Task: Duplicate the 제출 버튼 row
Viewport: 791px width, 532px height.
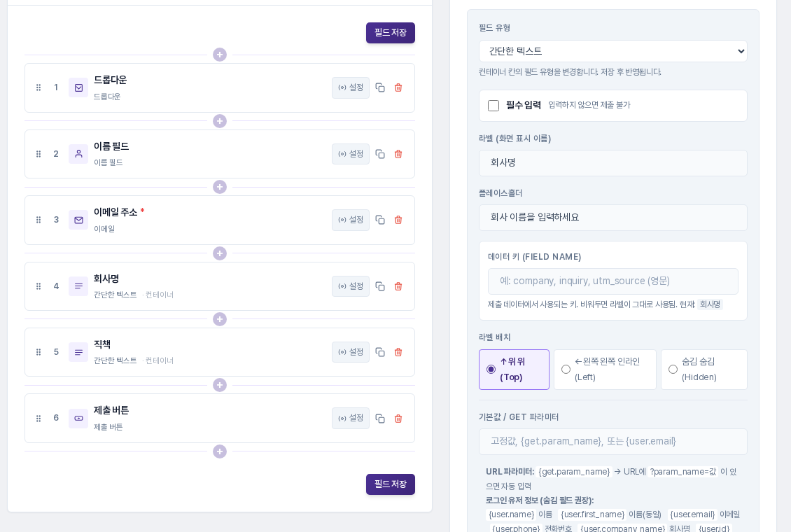Action: [x=380, y=419]
